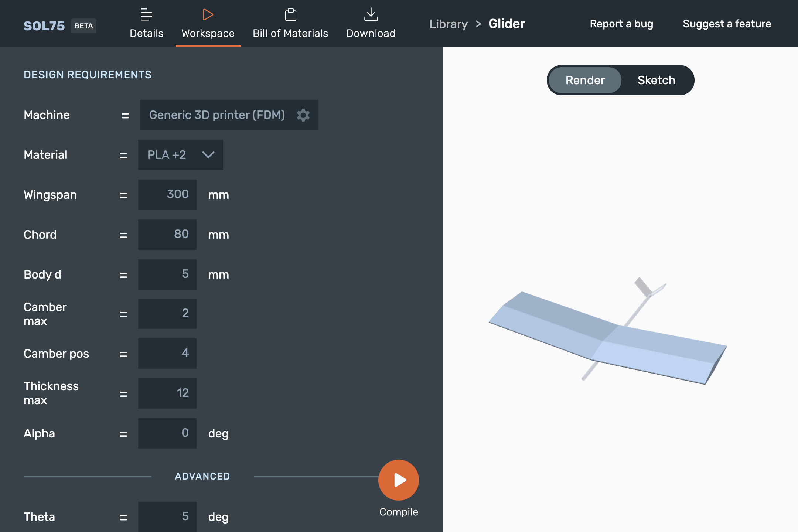This screenshot has height=532, width=798.
Task: Switch to the Workspace tab
Action: (208, 24)
